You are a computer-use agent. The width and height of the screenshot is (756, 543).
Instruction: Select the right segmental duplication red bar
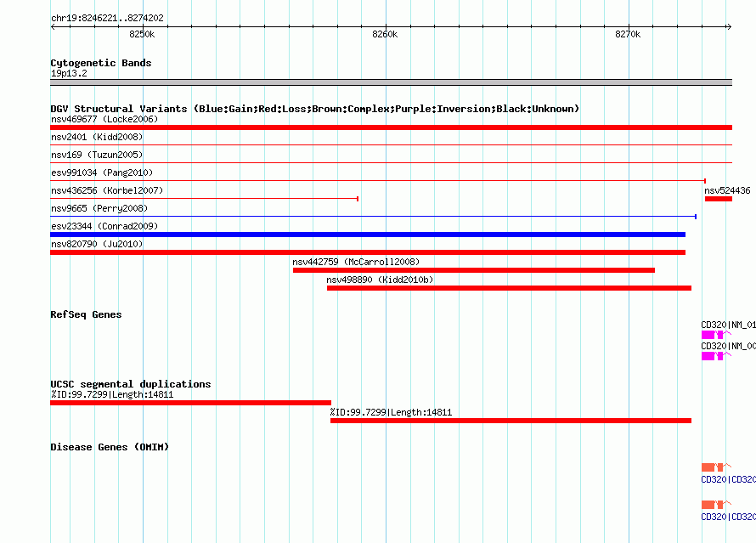[x=511, y=421]
